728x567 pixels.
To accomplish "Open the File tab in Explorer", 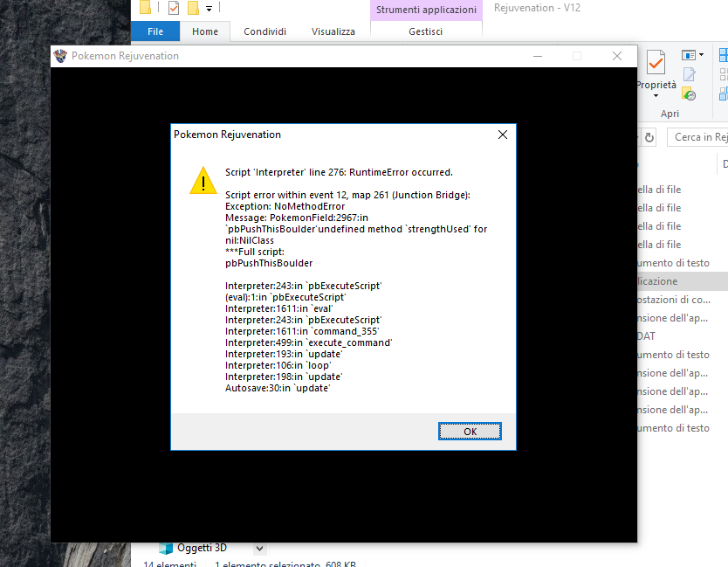I will [x=155, y=31].
